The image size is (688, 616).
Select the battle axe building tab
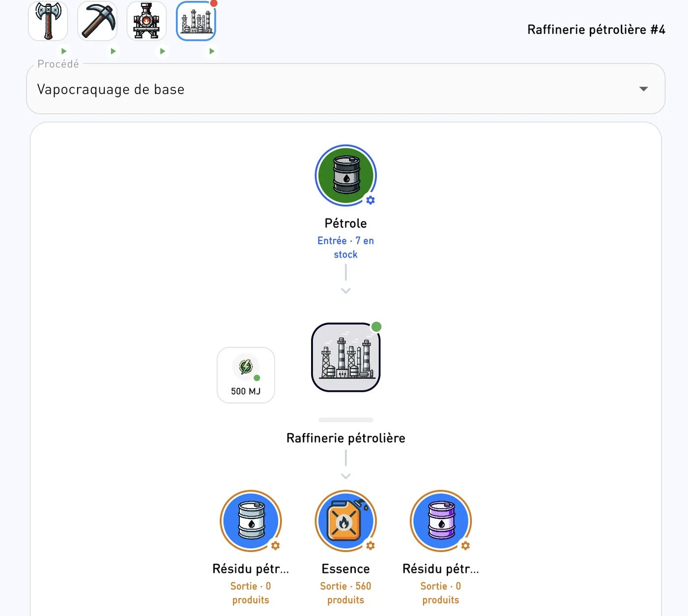pos(48,21)
